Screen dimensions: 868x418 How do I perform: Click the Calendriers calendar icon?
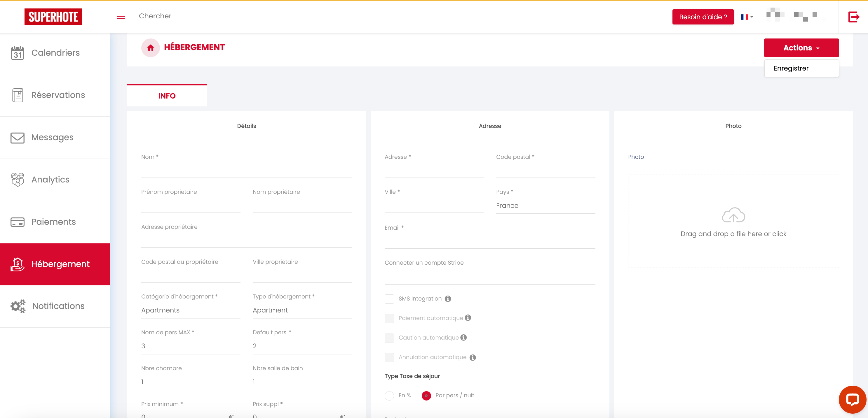[17, 53]
